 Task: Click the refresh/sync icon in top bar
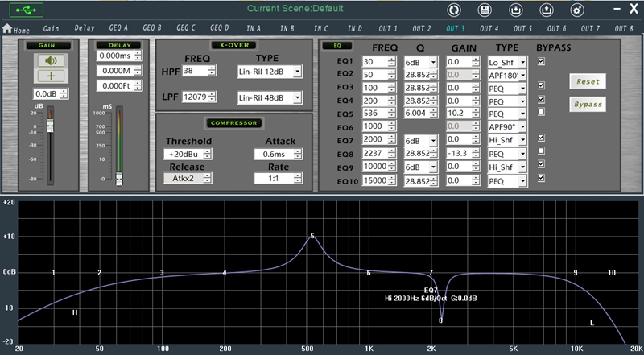point(454,10)
